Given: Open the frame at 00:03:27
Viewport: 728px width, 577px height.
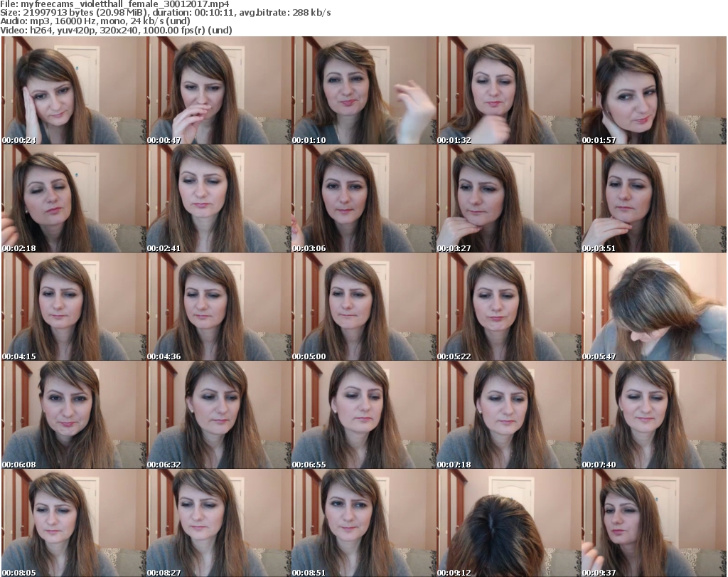Looking at the screenshot, I should click(x=509, y=198).
